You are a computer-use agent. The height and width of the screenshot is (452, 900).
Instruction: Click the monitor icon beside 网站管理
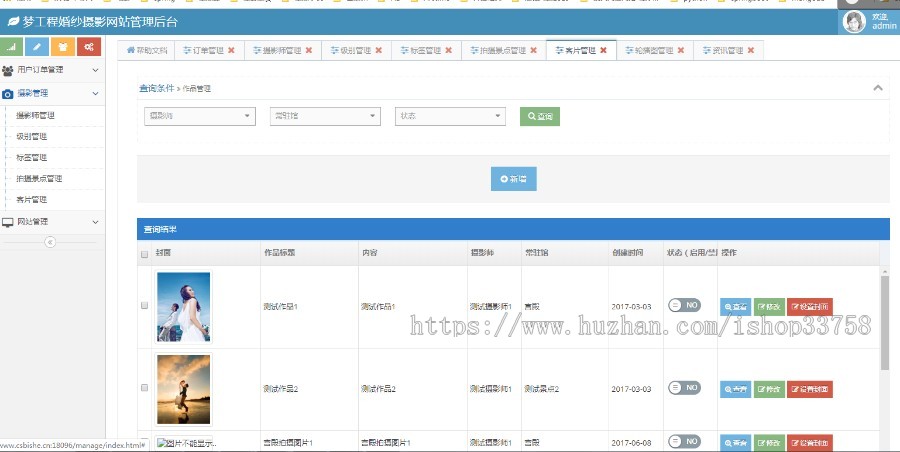pos(7,222)
